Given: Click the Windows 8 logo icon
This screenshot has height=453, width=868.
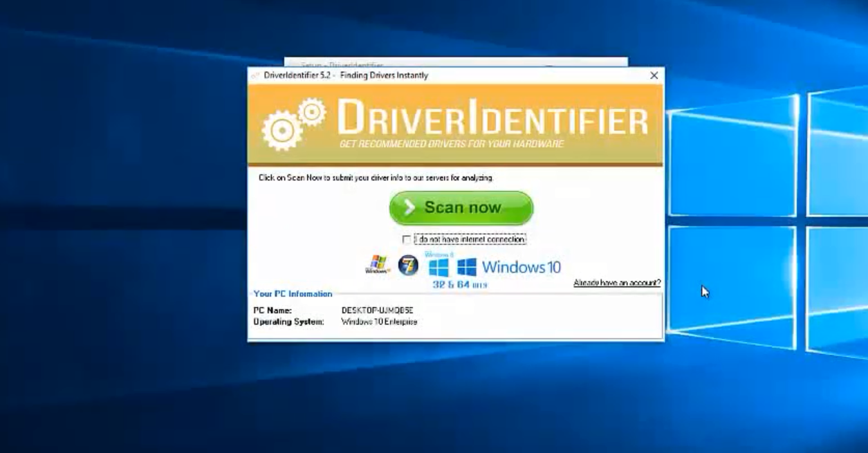Looking at the screenshot, I should point(439,266).
